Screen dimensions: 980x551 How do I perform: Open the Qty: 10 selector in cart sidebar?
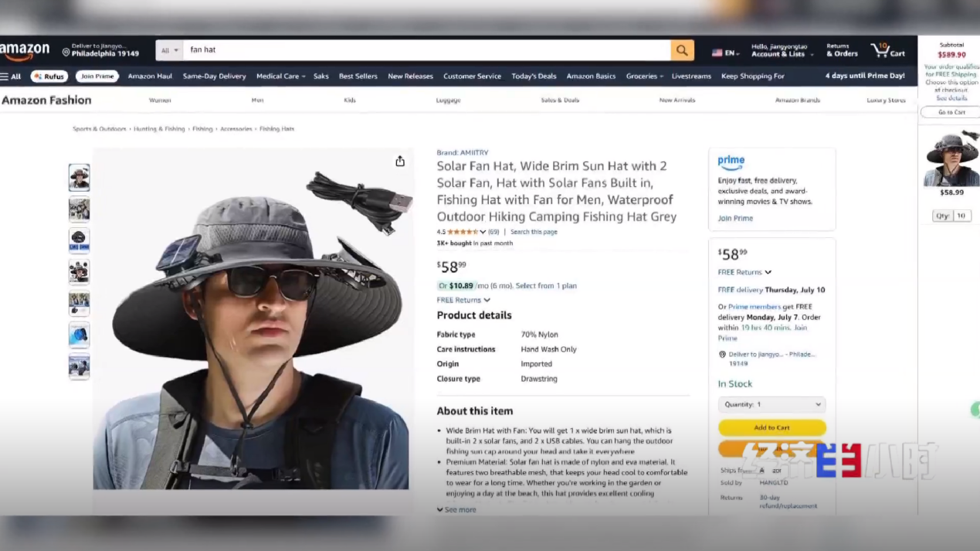tap(951, 216)
